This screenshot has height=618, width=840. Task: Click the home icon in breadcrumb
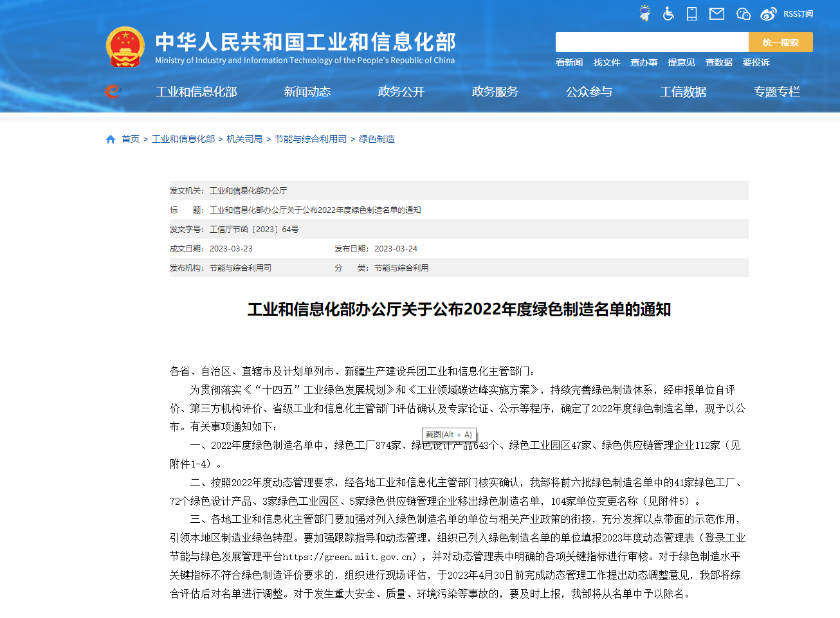(x=111, y=139)
